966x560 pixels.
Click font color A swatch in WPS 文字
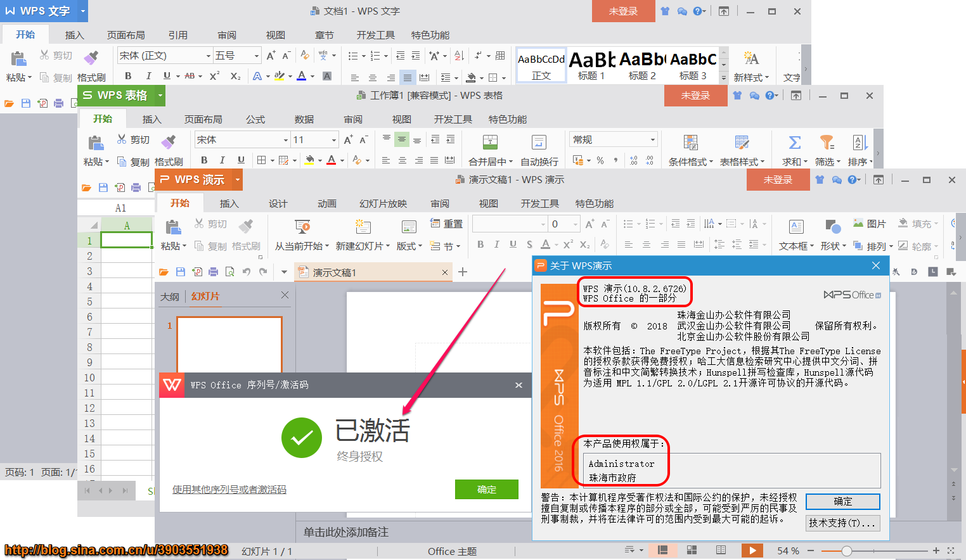(302, 75)
